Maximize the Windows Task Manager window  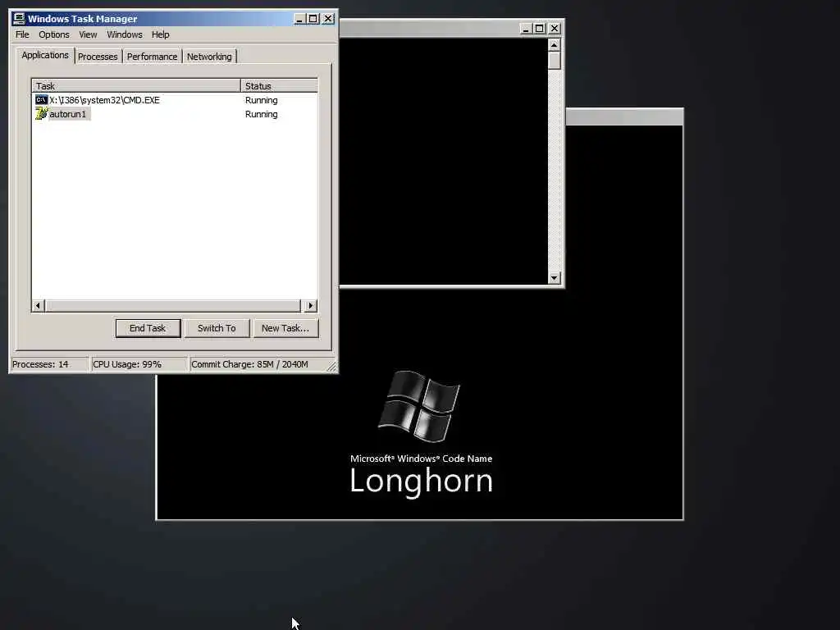[313, 19]
